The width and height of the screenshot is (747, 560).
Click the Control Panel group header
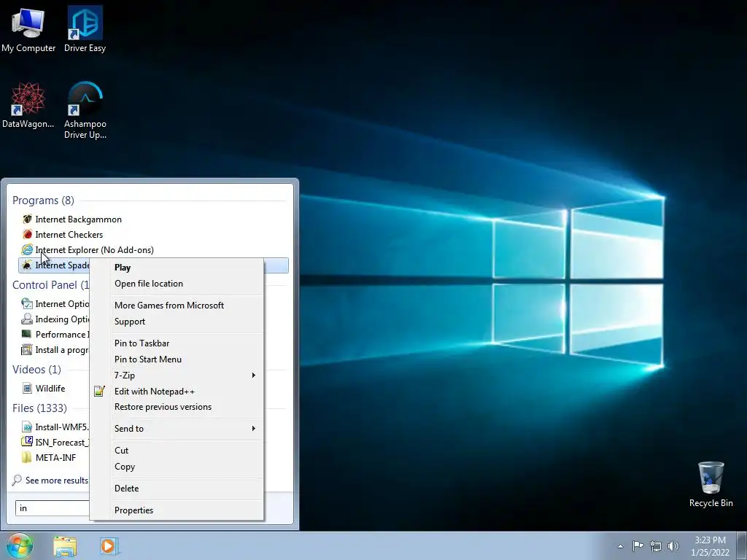[x=51, y=285]
